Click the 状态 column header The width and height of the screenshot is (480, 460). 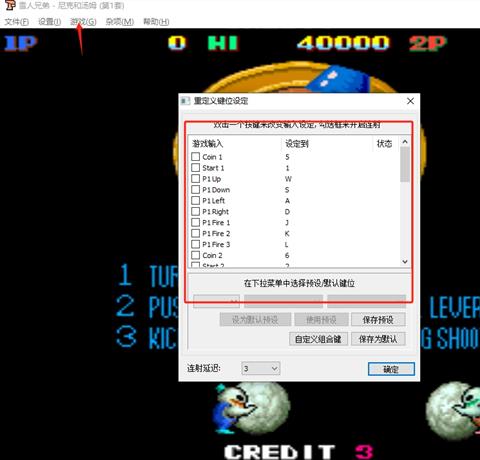coord(385,144)
